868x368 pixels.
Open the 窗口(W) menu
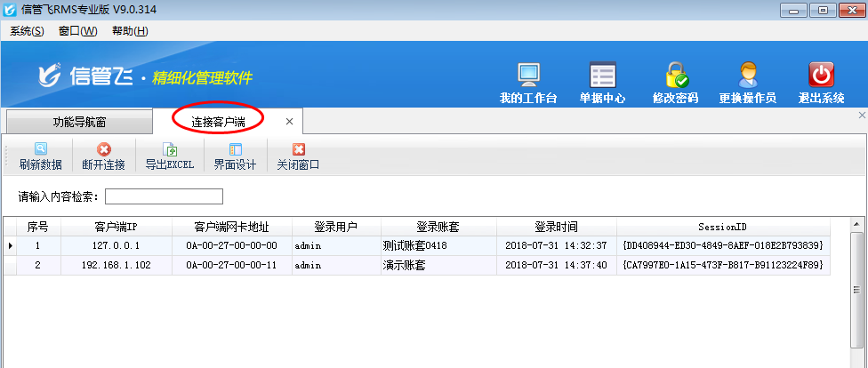(x=78, y=31)
